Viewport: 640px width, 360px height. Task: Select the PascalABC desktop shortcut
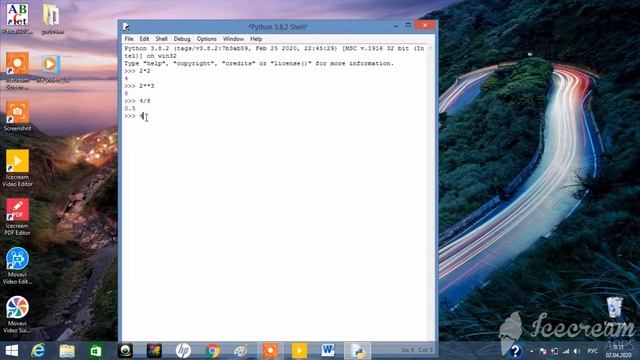(x=17, y=19)
